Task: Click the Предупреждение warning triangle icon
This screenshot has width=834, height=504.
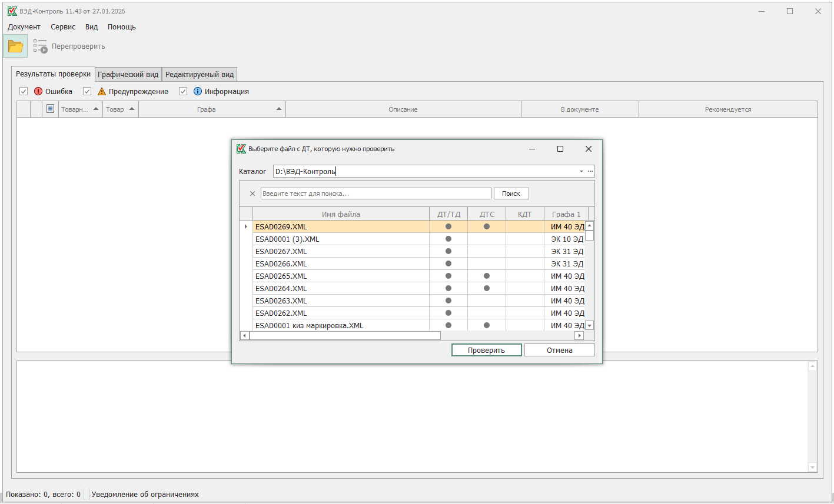Action: pyautogui.click(x=102, y=91)
